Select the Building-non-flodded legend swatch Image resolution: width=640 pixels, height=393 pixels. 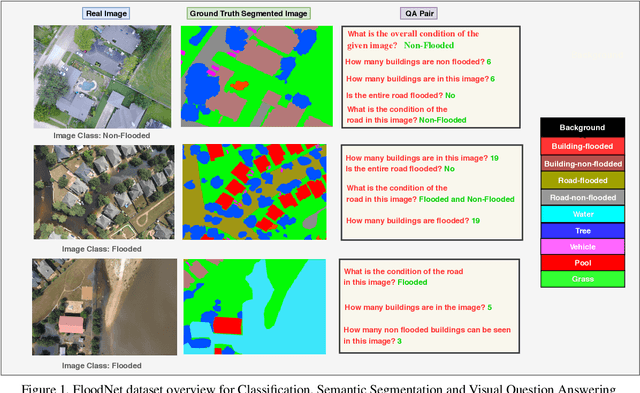(582, 164)
